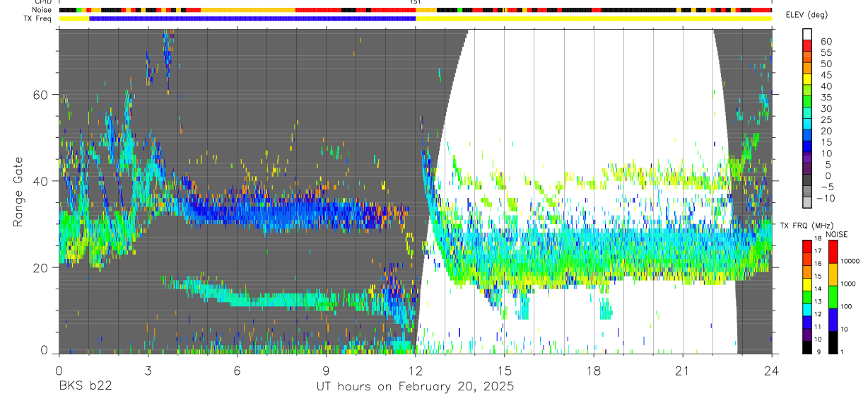Click the '18' tick label on the time axis
Viewport: 868px width, 401px height.
(594, 371)
